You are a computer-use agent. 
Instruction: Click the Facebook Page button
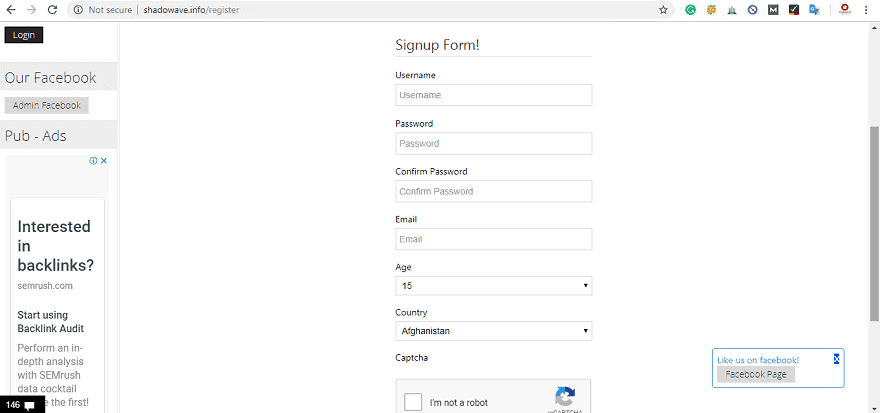(x=755, y=374)
